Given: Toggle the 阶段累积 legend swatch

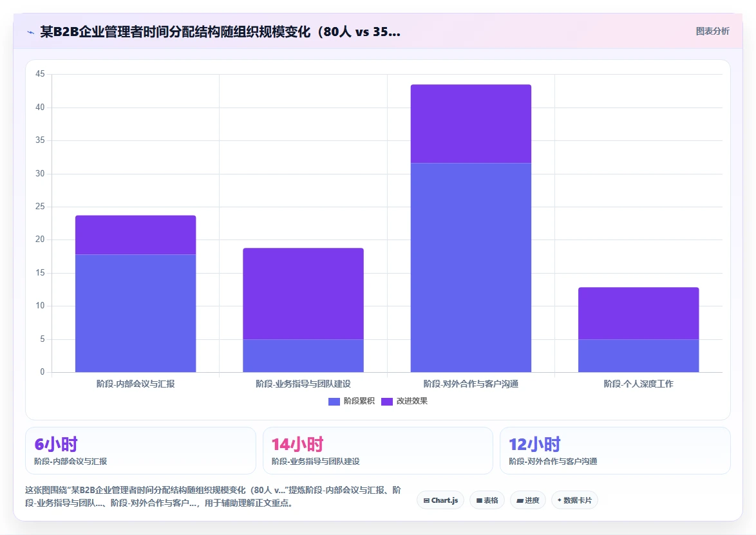Looking at the screenshot, I should [334, 402].
